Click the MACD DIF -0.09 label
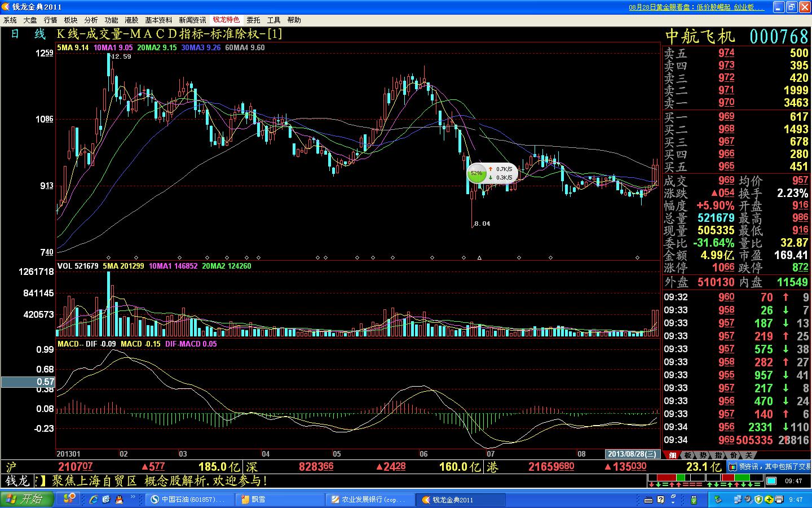Image resolution: width=812 pixels, height=508 pixels. (x=87, y=344)
